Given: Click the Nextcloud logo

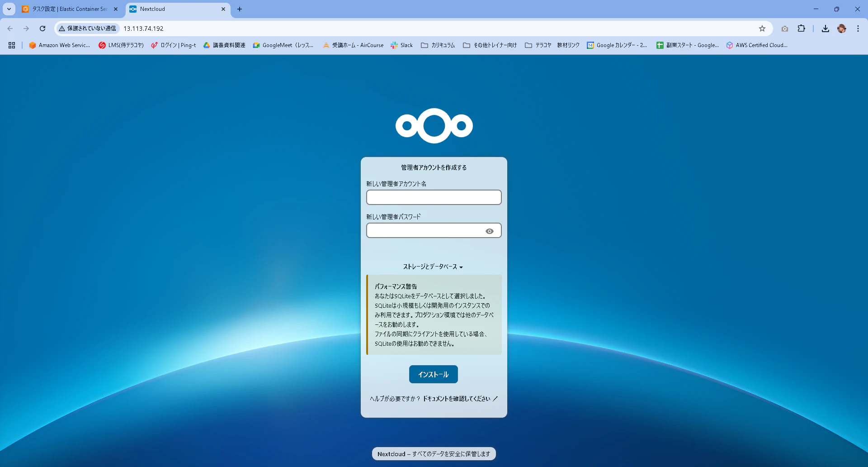Looking at the screenshot, I should pos(434,126).
